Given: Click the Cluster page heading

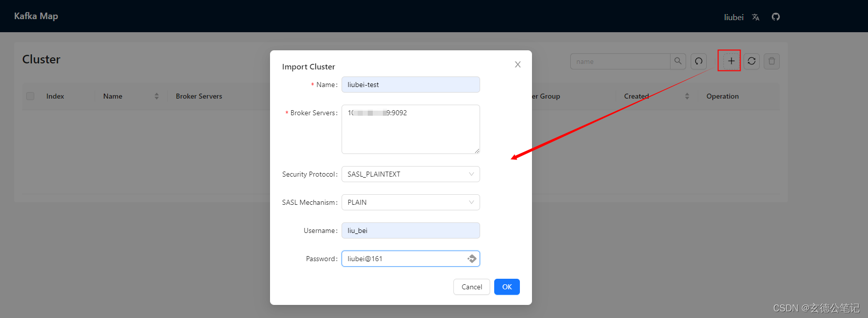Looking at the screenshot, I should [41, 59].
